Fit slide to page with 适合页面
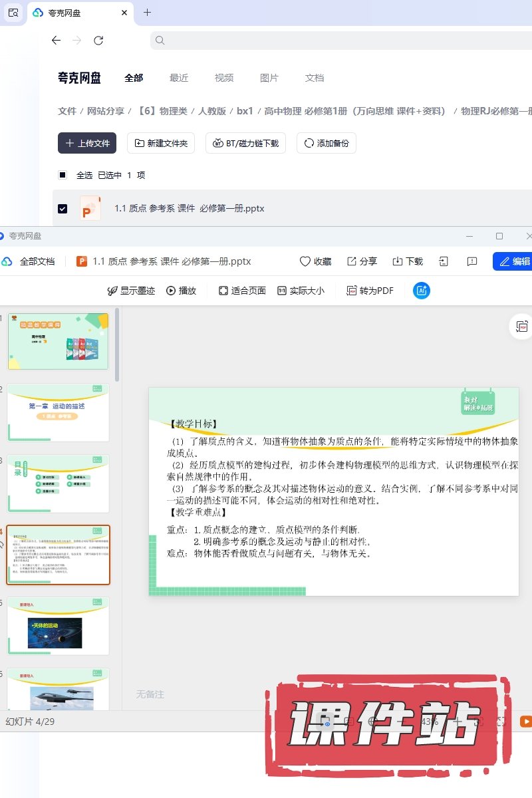The width and height of the screenshot is (532, 798). coord(242,291)
